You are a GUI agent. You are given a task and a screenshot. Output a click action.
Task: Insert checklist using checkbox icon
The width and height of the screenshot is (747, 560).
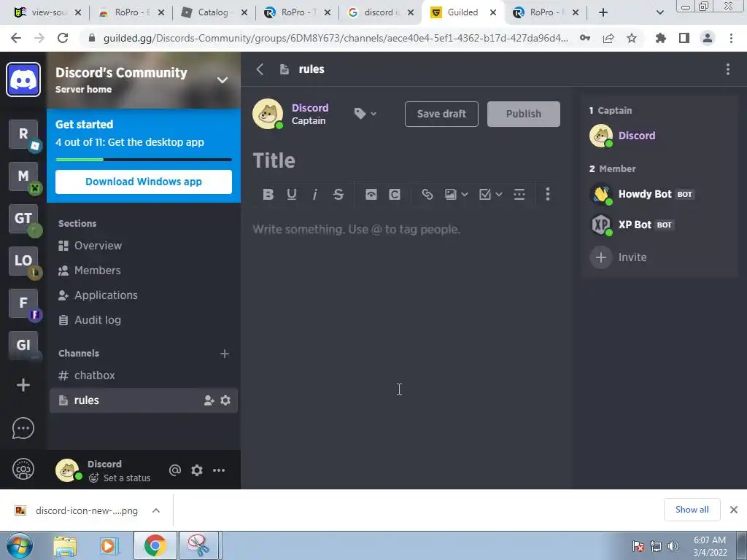[485, 194]
